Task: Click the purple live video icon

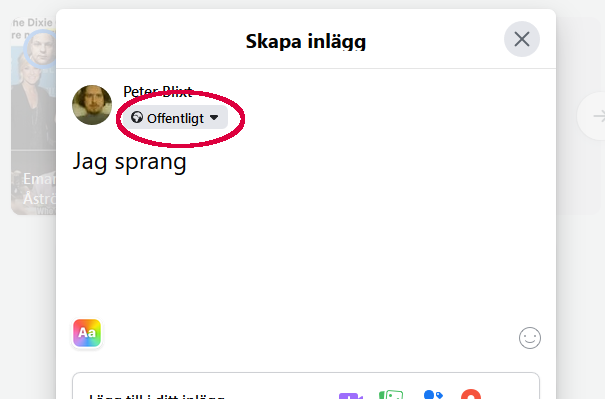Action: click(350, 396)
